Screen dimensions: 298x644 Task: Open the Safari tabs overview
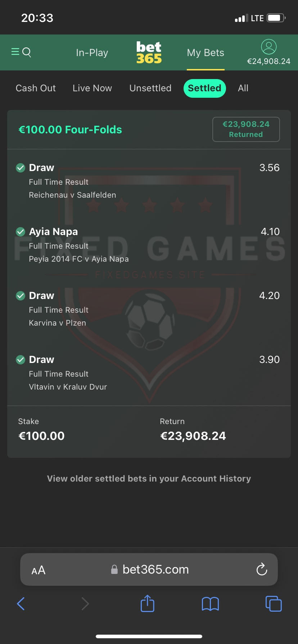coord(274,604)
